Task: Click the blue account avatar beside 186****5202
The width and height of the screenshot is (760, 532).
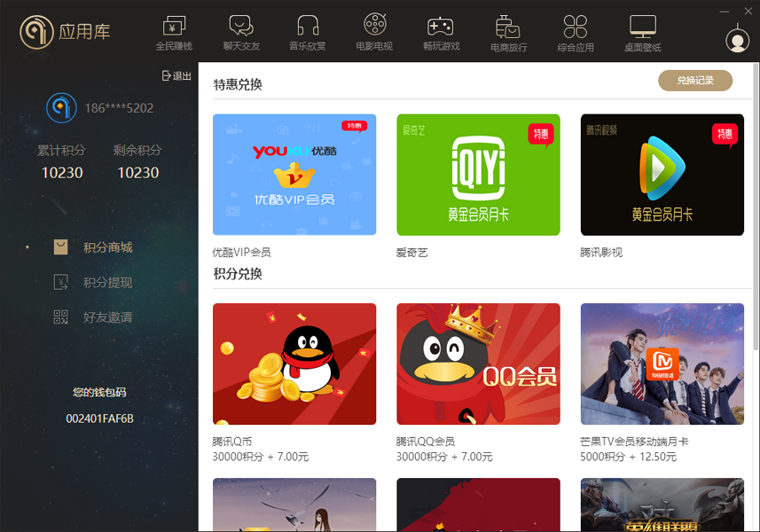Action: 61,107
